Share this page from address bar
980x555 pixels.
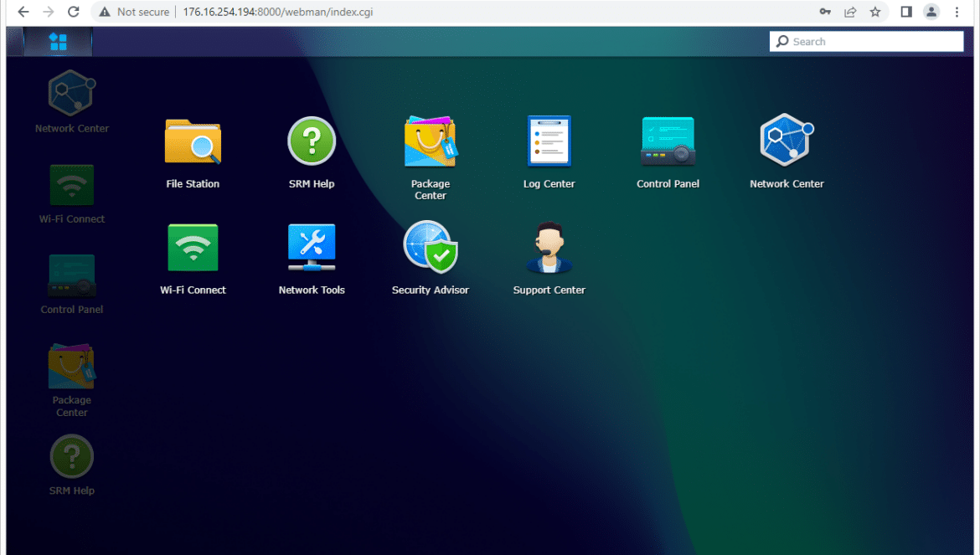coord(850,12)
